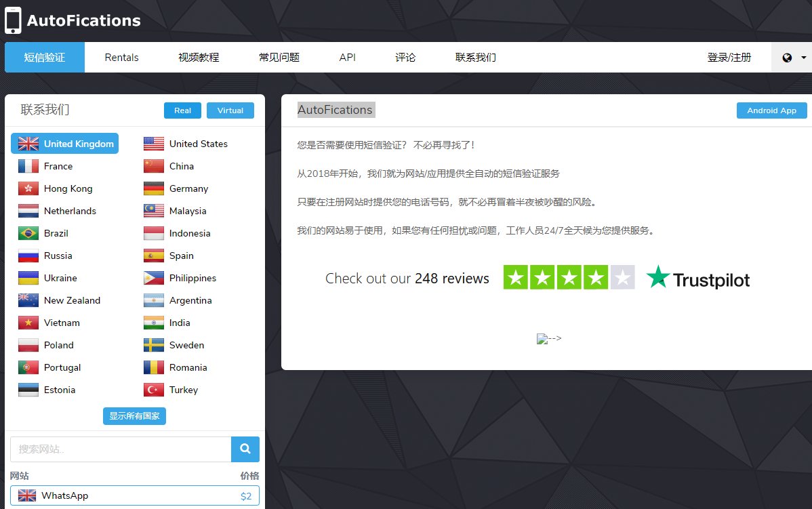
Task: Select the United States flag icon
Action: (154, 144)
